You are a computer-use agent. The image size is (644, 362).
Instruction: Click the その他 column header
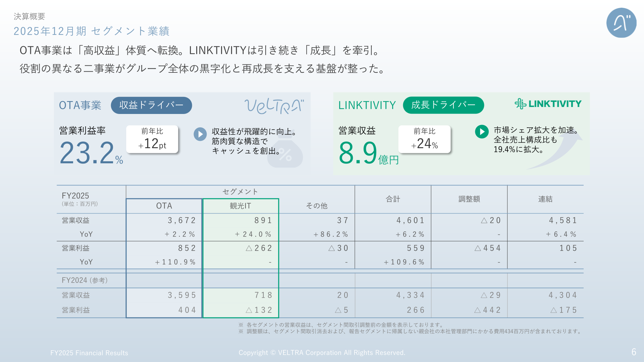[317, 206]
